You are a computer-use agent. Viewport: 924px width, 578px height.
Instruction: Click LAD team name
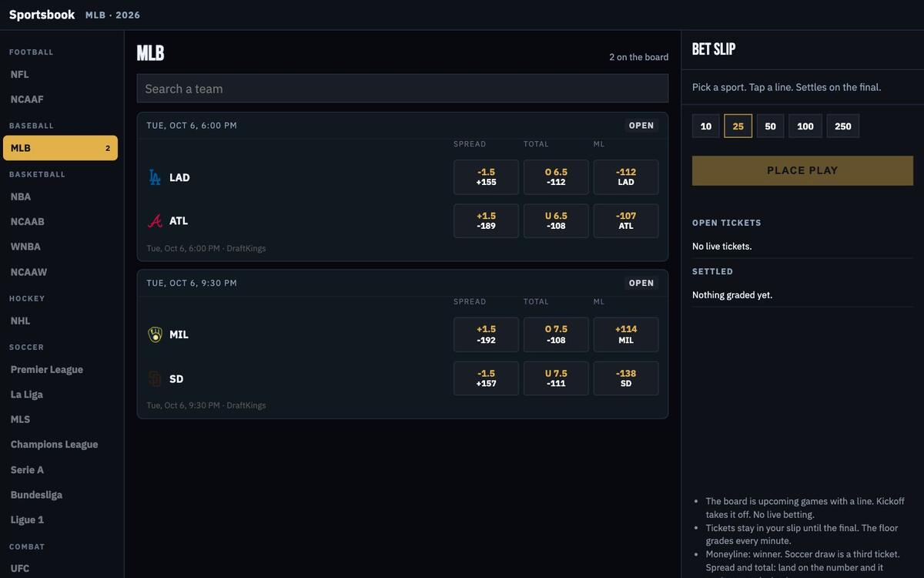pyautogui.click(x=179, y=177)
